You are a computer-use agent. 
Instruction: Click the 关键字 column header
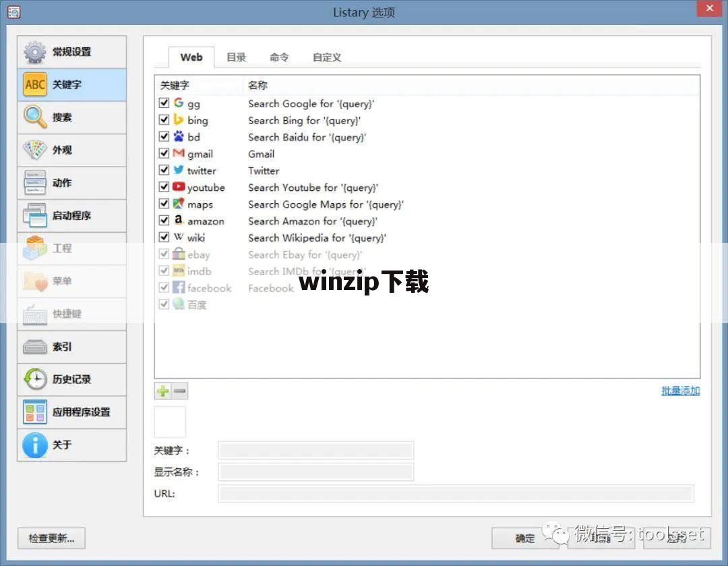pos(199,85)
